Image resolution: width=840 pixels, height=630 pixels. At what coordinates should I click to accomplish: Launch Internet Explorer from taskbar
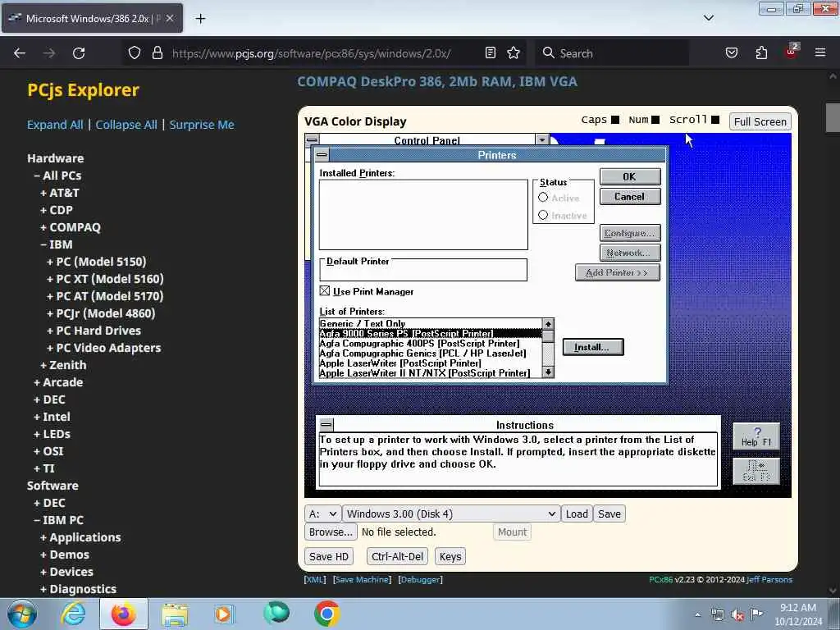tap(74, 614)
